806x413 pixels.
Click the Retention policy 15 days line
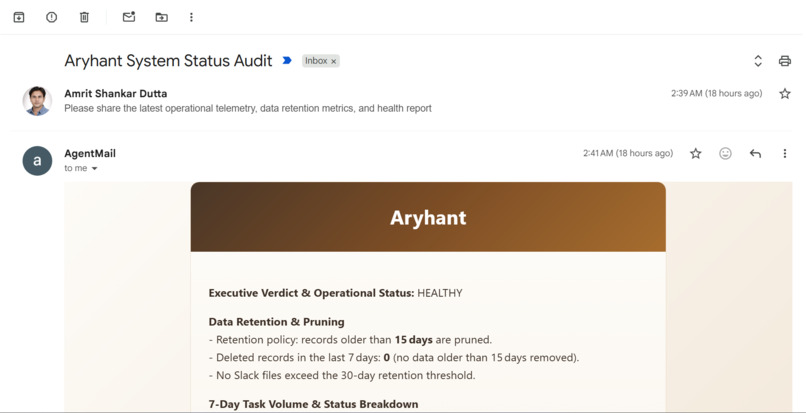coord(351,340)
